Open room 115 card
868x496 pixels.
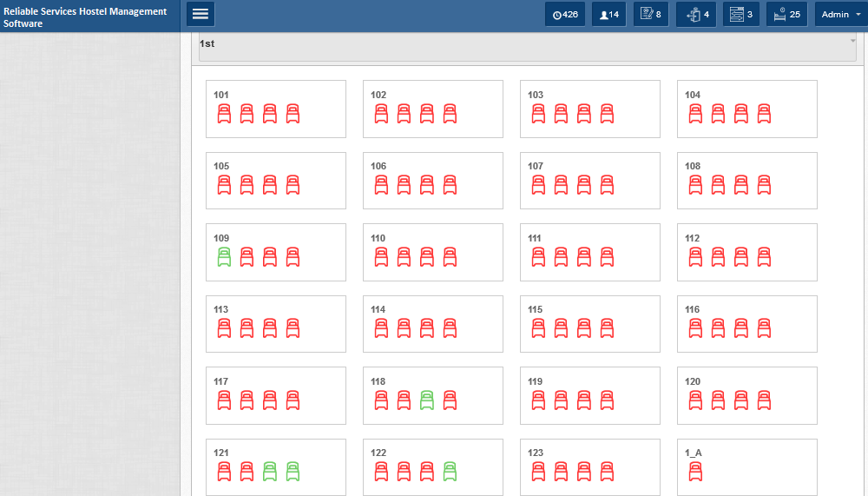590,324
